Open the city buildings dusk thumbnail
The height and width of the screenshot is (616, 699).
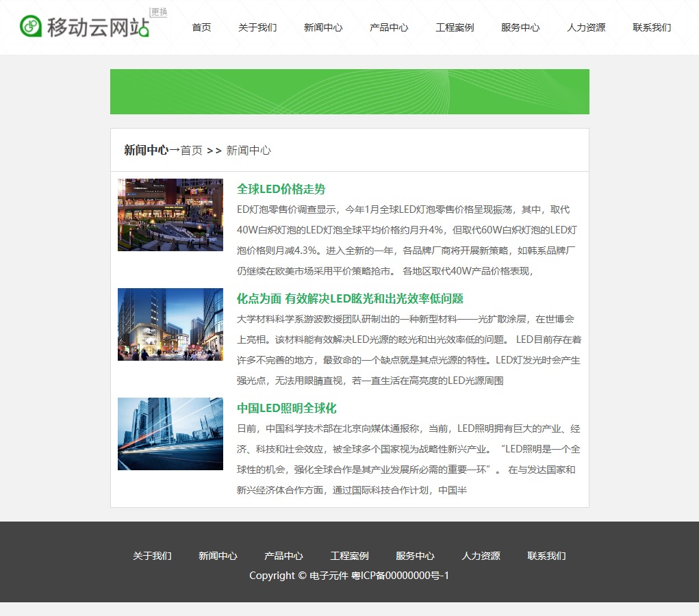(170, 324)
